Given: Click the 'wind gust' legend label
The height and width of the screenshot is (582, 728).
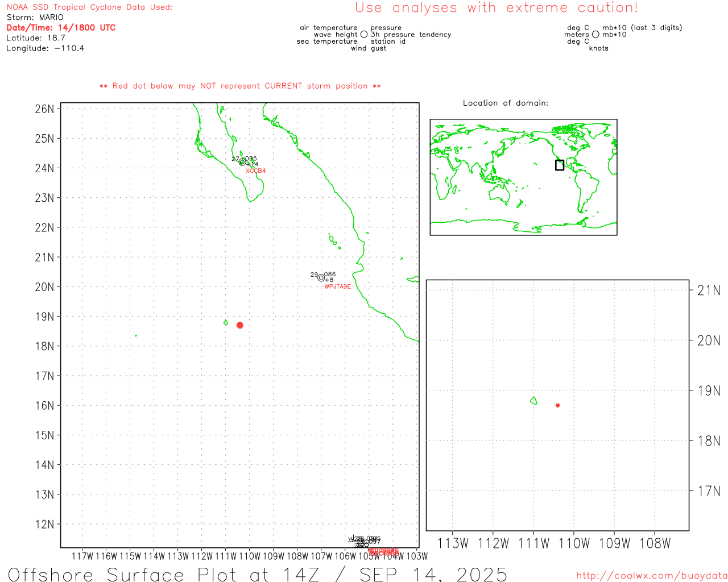Looking at the screenshot, I should click(x=369, y=48).
